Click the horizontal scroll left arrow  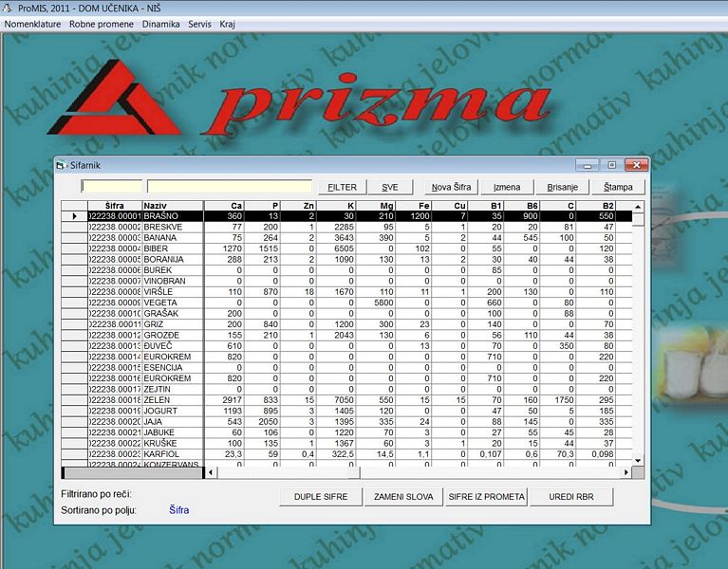tap(211, 472)
